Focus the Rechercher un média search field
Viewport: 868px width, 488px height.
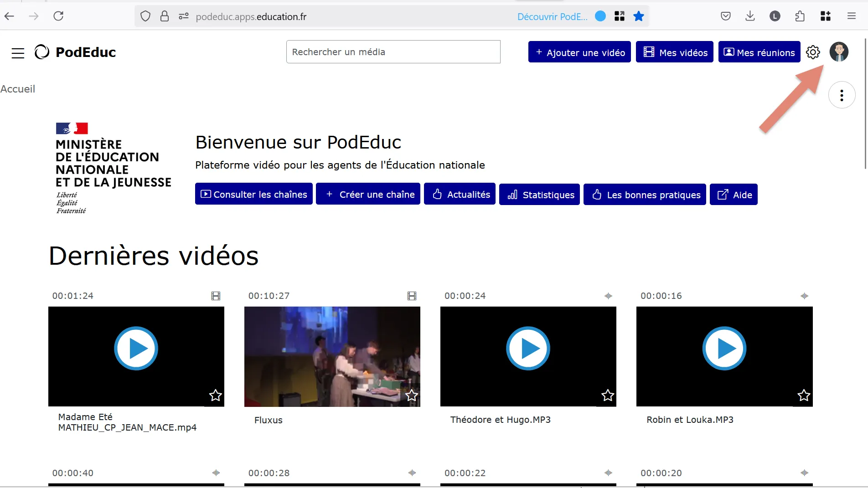pos(393,52)
